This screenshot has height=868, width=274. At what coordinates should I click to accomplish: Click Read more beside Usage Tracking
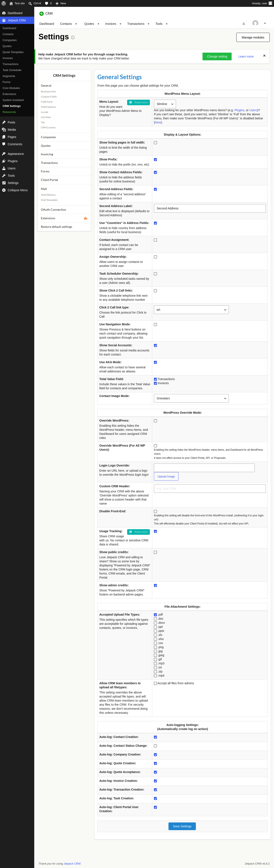138,532
